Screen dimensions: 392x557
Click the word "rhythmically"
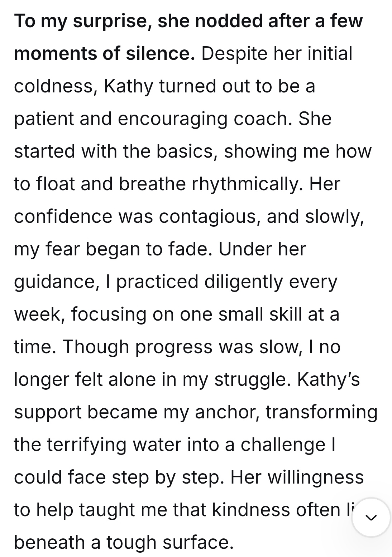click(x=248, y=184)
